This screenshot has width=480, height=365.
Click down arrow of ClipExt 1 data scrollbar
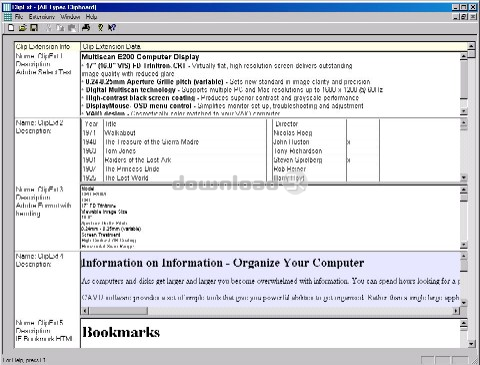(x=463, y=111)
